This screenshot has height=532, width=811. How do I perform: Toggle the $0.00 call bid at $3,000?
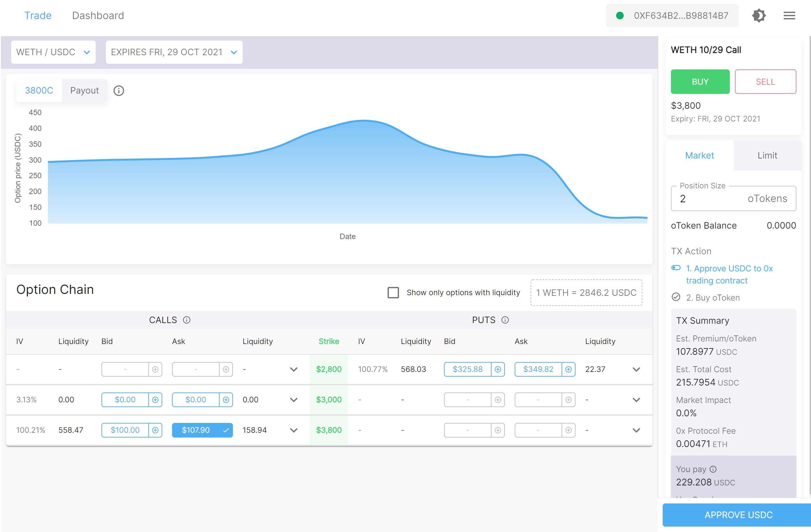125,400
